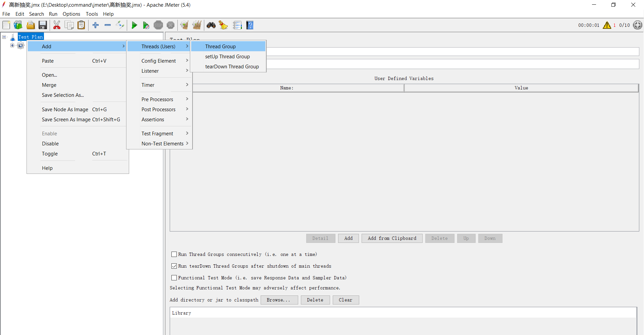644x335 pixels.
Task: Choose Thread Group from the submenu
Action: point(228,47)
